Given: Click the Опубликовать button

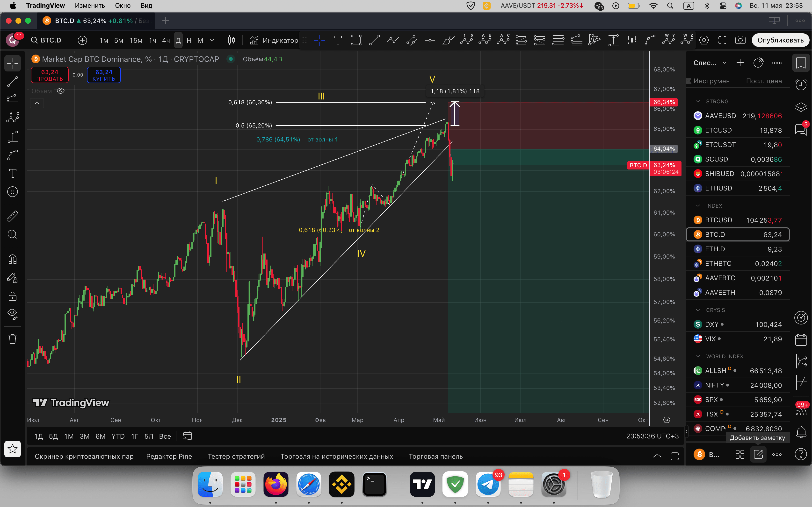Looking at the screenshot, I should [x=780, y=40].
